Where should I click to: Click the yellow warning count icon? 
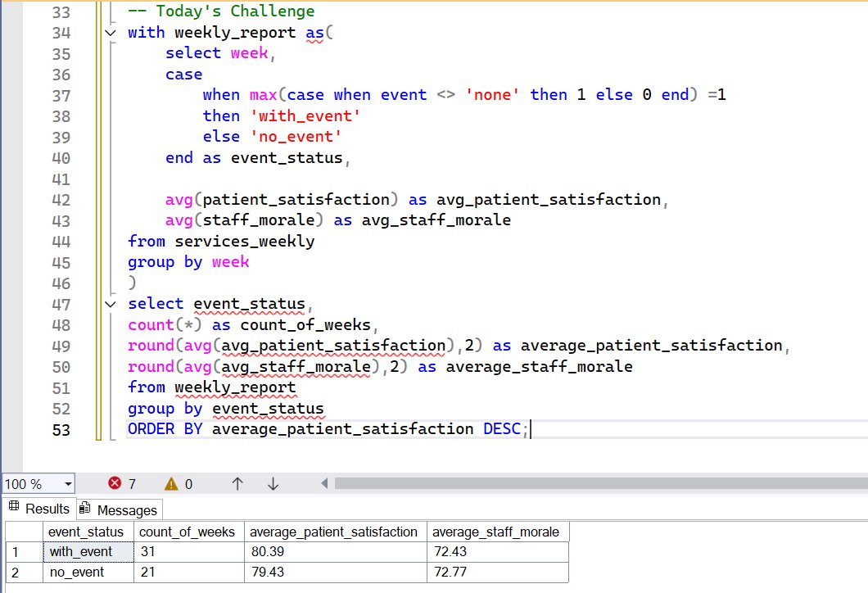pos(171,484)
